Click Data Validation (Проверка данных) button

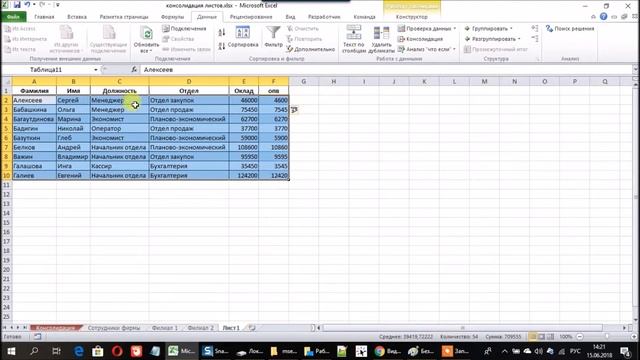424,29
